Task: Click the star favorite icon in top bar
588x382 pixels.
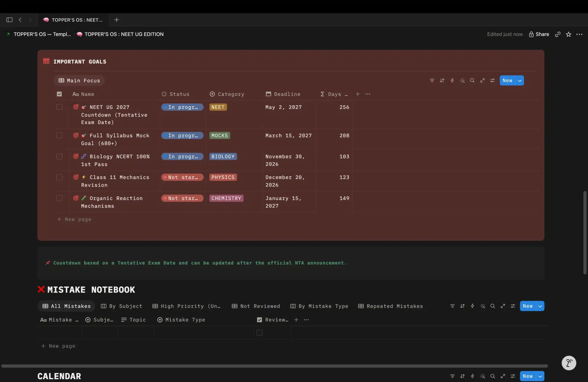Action: tap(568, 34)
